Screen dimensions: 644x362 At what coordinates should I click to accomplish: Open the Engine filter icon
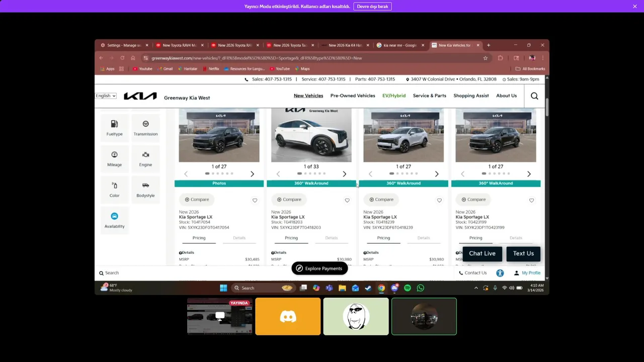click(145, 158)
